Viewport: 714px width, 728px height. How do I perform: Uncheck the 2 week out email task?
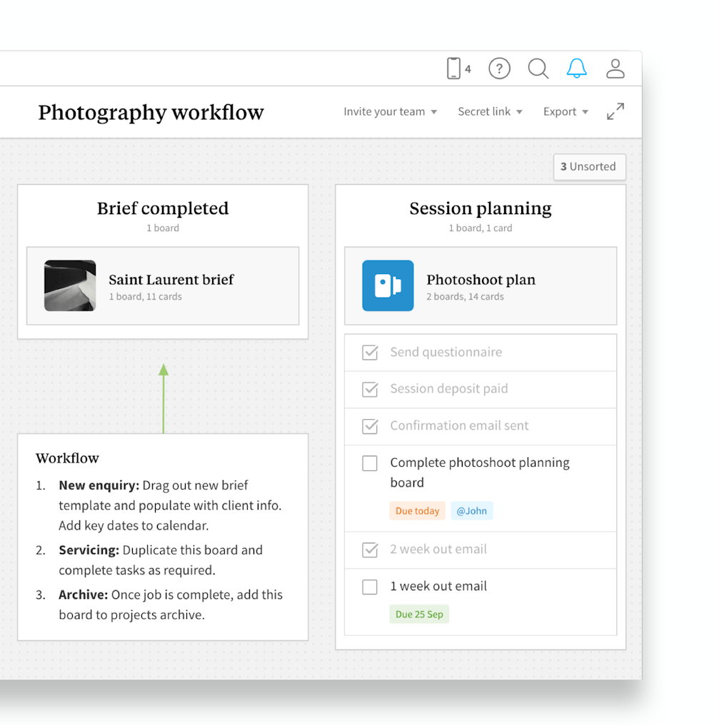point(370,550)
